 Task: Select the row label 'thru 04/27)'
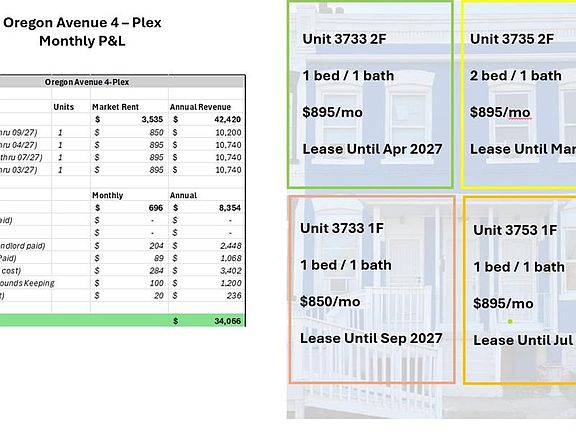pyautogui.click(x=18, y=145)
